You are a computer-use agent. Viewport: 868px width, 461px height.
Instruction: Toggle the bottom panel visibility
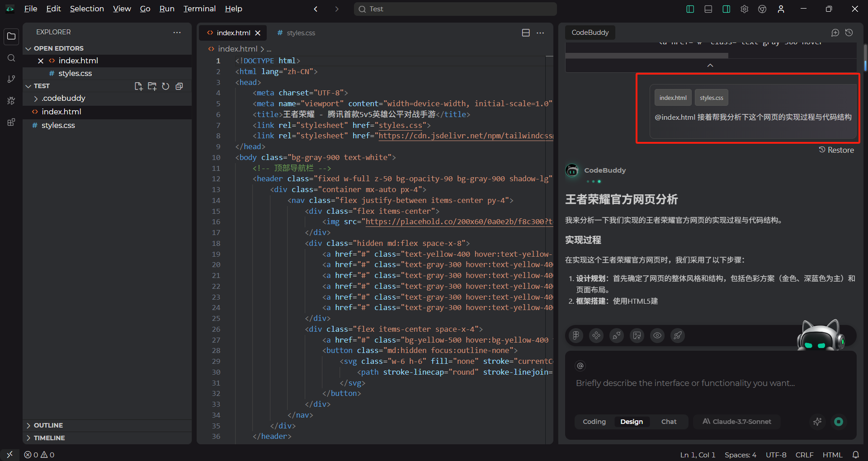(708, 9)
